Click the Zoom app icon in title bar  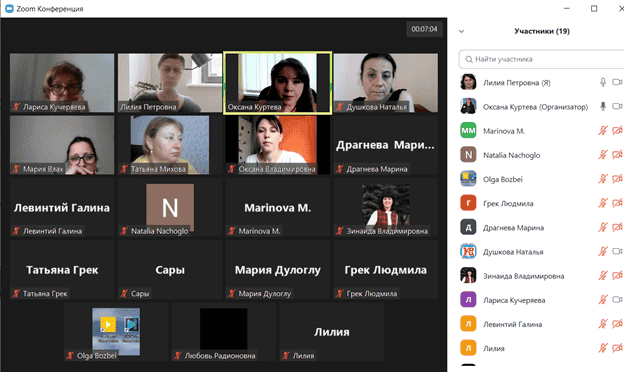9,8
